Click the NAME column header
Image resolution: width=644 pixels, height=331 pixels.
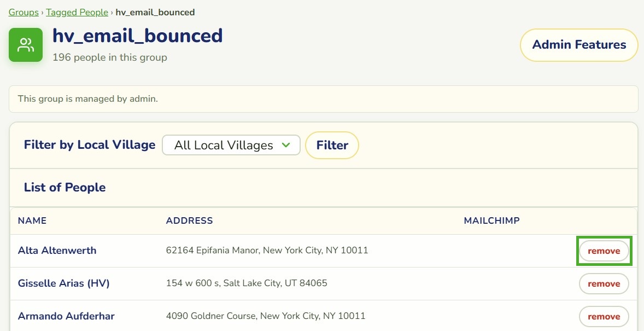(x=32, y=221)
